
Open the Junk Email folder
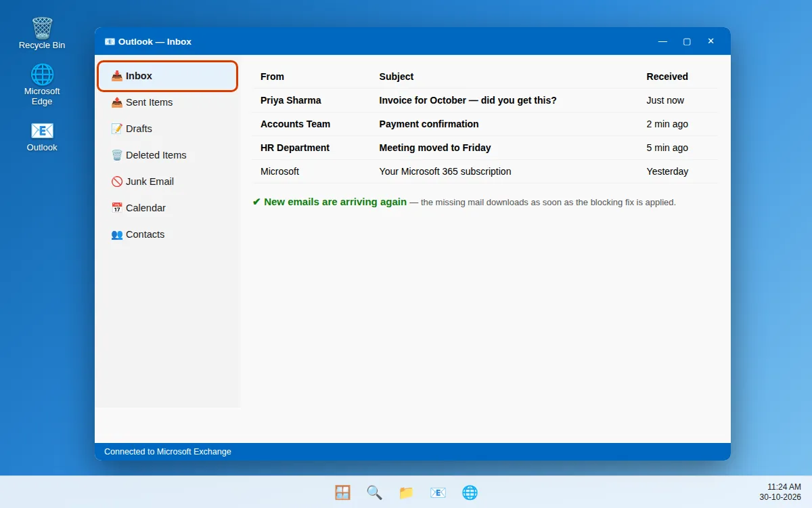[168, 182]
